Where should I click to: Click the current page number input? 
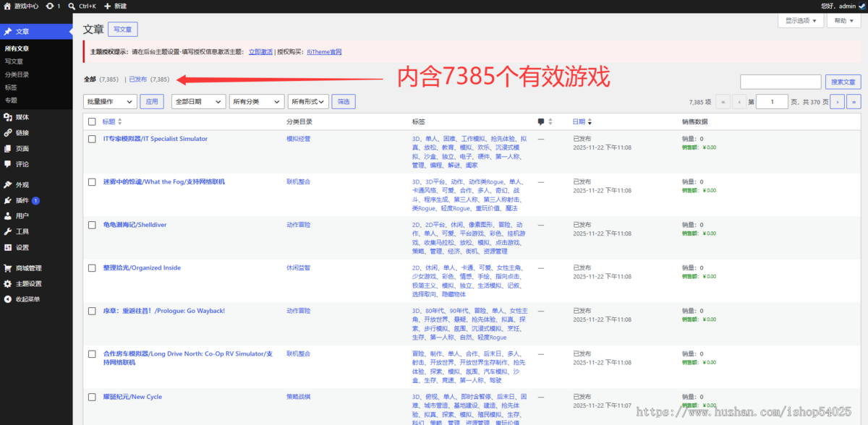[773, 102]
